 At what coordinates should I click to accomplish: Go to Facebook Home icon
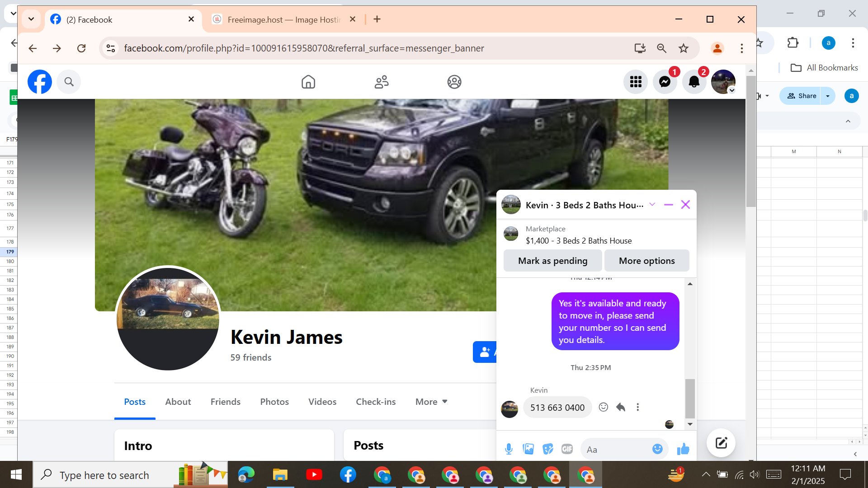click(x=308, y=82)
